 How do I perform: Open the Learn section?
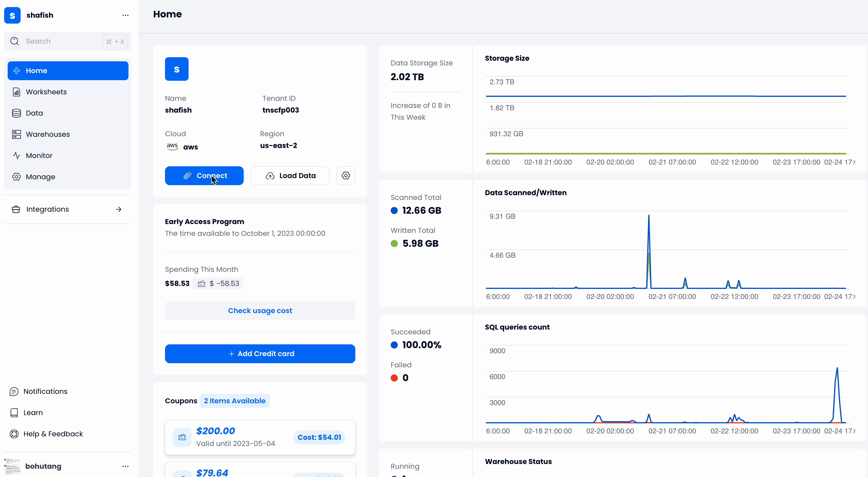[x=33, y=413]
